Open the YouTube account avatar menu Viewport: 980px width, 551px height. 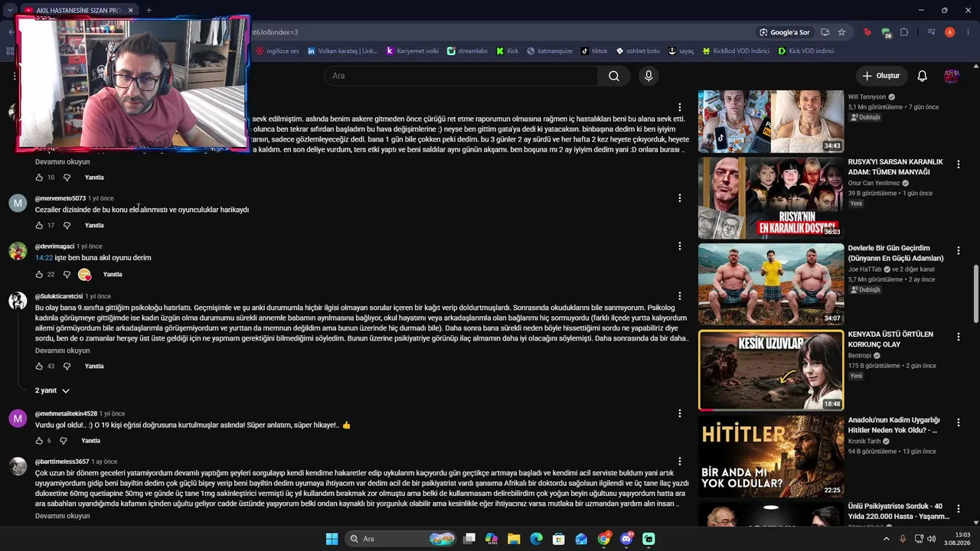(x=952, y=76)
